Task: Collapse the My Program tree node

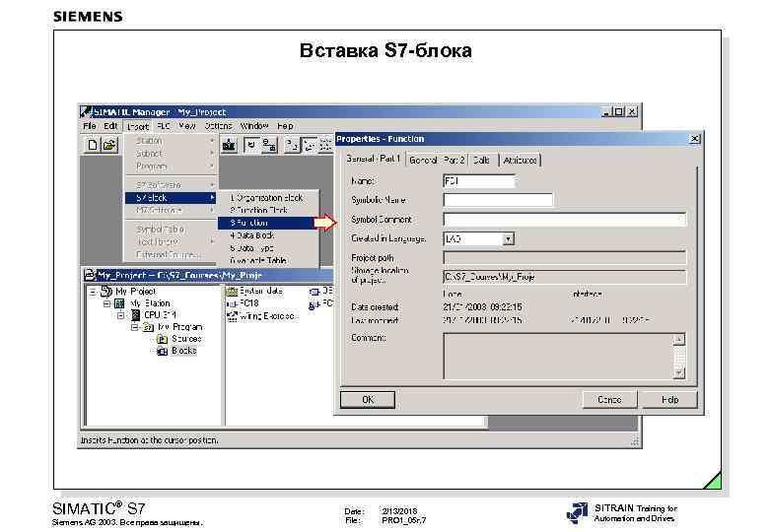Action: (x=134, y=327)
